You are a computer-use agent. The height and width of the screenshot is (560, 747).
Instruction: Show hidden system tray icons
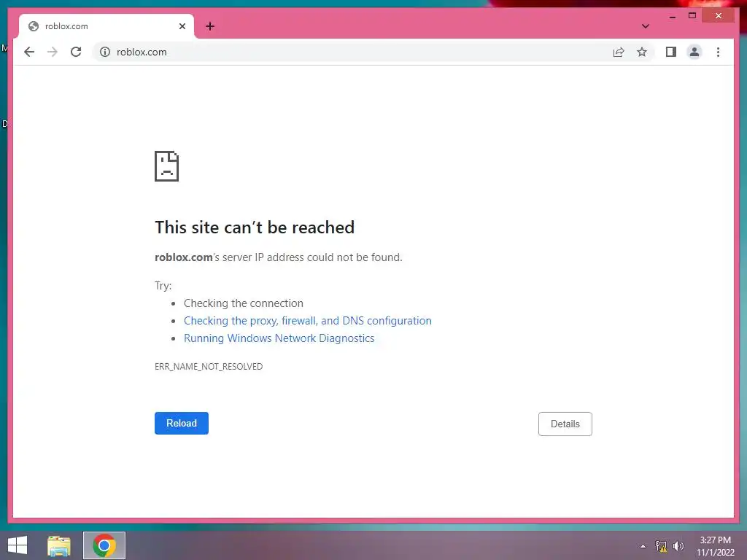[643, 546]
